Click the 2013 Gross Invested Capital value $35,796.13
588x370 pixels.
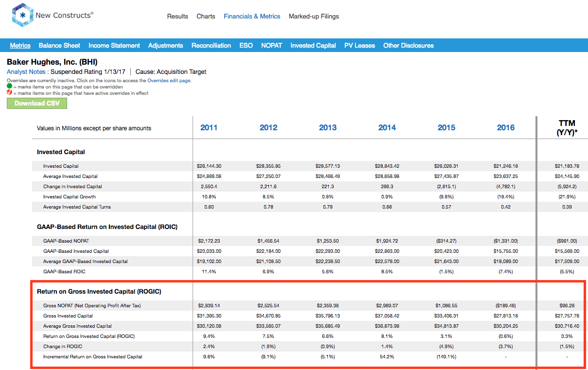click(328, 316)
